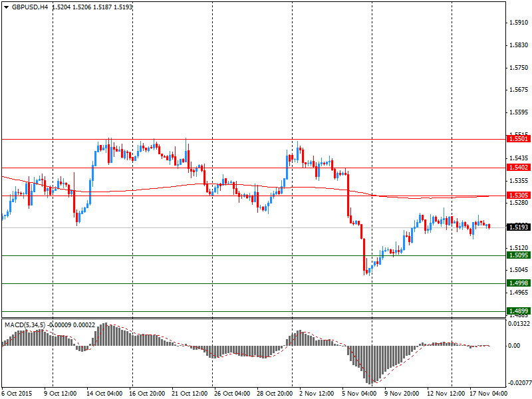Select the 16 Oct 20:00 time label
This screenshot has width=532, height=399.
[147, 394]
